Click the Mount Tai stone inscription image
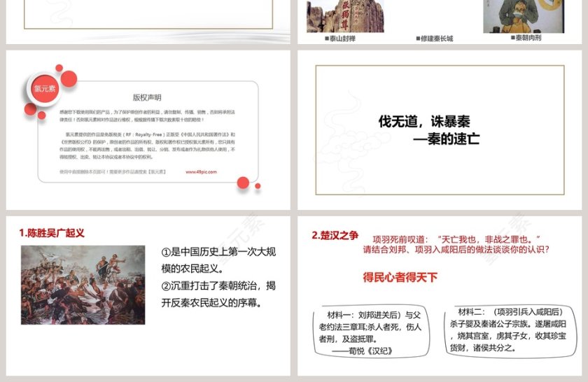 (x=345, y=16)
